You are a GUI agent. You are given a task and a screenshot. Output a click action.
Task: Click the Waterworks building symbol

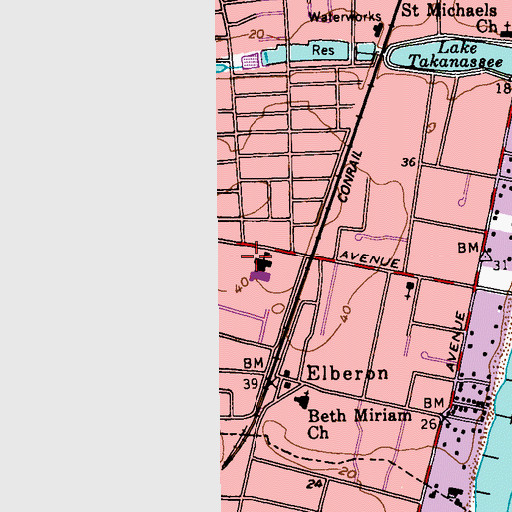378,30
